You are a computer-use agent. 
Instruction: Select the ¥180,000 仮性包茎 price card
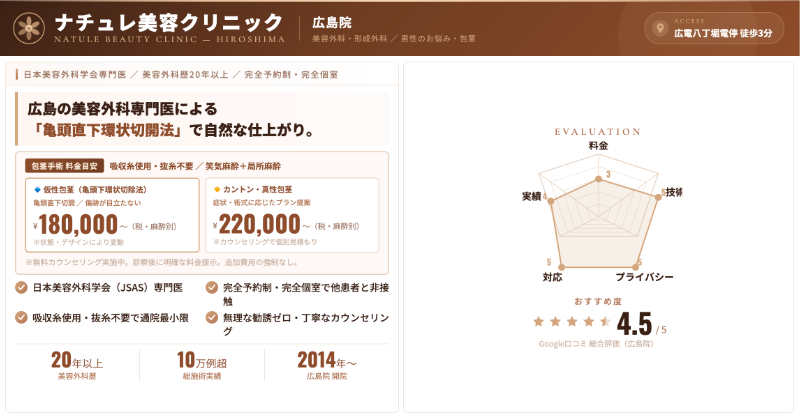[x=112, y=215]
